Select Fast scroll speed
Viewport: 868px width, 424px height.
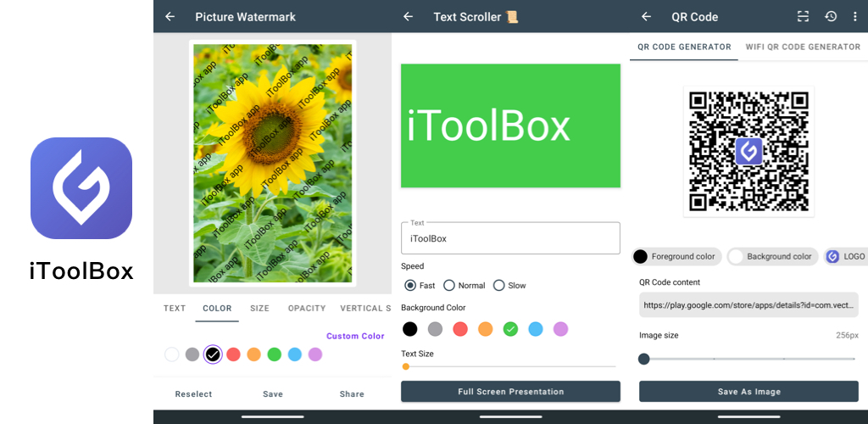coord(420,286)
